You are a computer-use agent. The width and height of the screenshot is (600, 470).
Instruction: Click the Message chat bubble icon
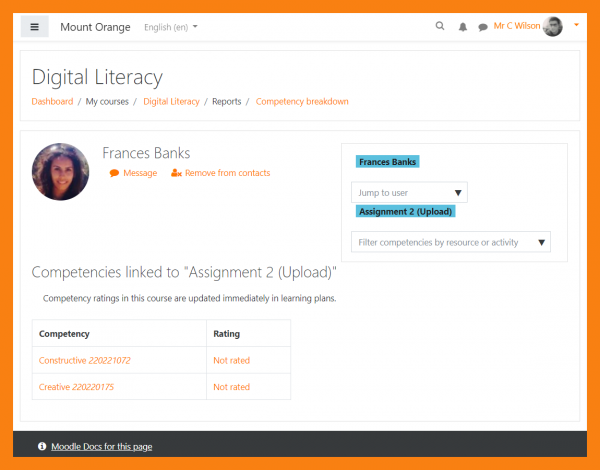[115, 173]
